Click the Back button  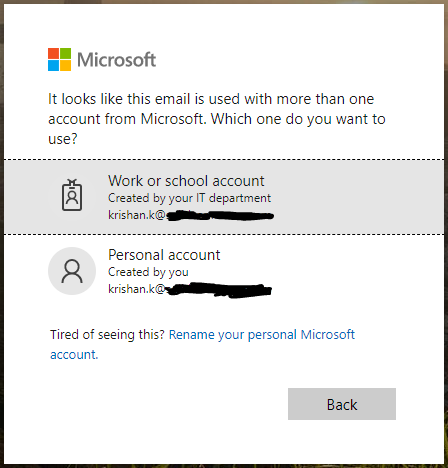(342, 404)
